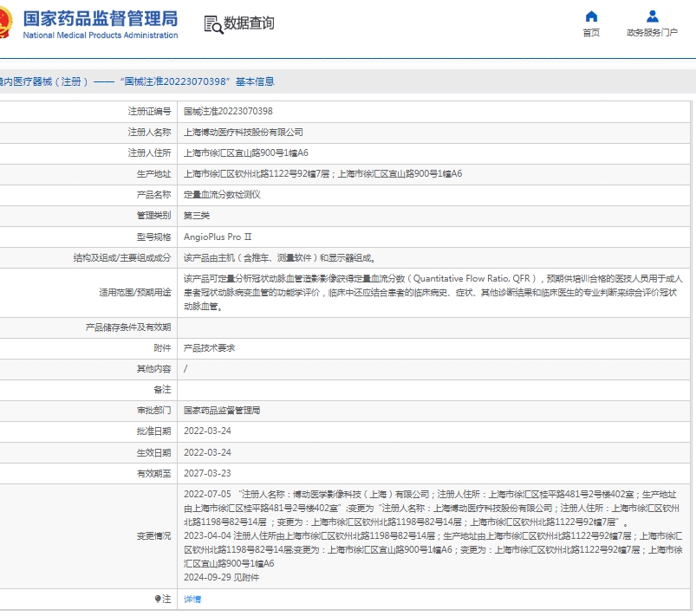Open the 详情 link
This screenshot has height=616, width=696.
(x=192, y=599)
